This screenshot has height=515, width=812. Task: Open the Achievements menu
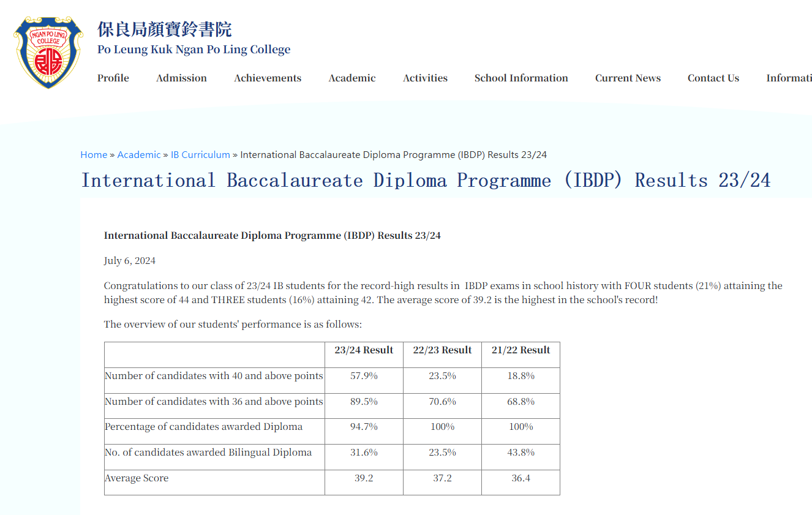268,78
